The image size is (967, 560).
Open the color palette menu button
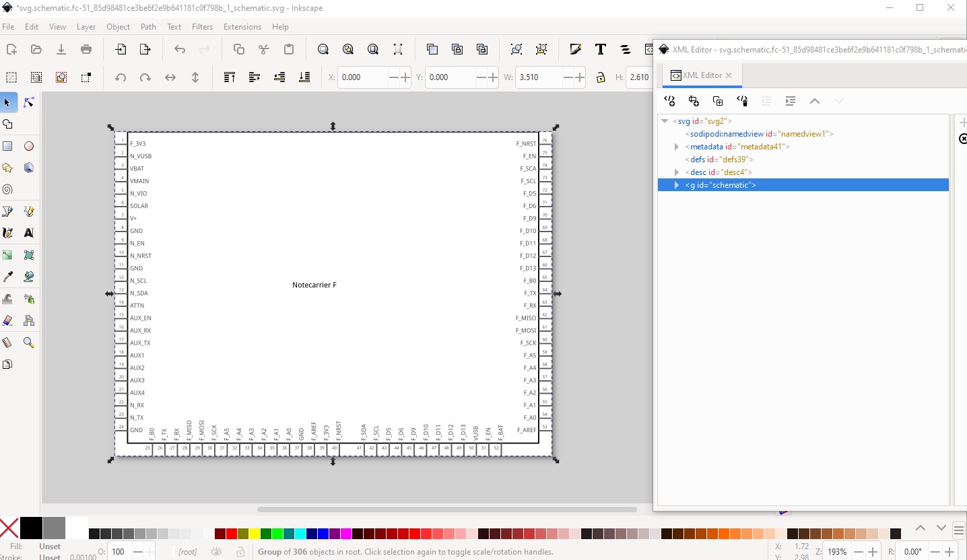959,529
